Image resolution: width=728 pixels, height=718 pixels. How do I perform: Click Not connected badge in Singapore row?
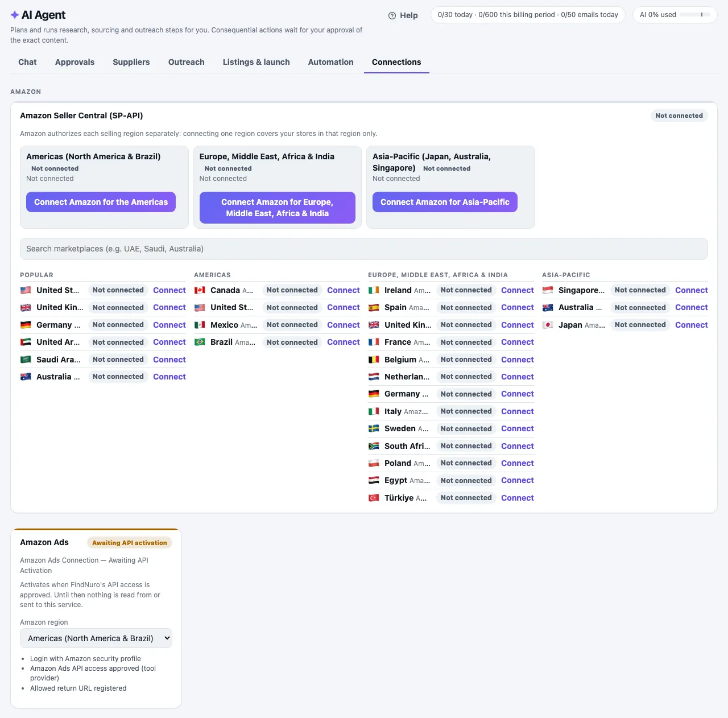(x=640, y=290)
